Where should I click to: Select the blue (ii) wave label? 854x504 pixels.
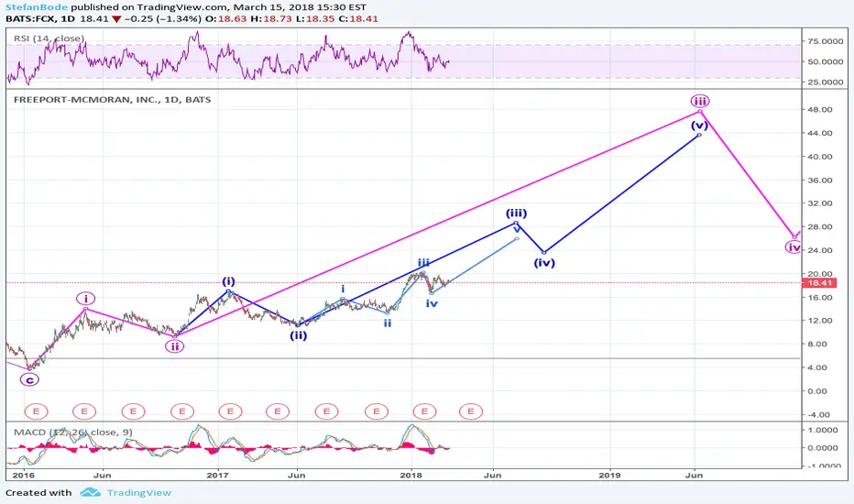[298, 335]
